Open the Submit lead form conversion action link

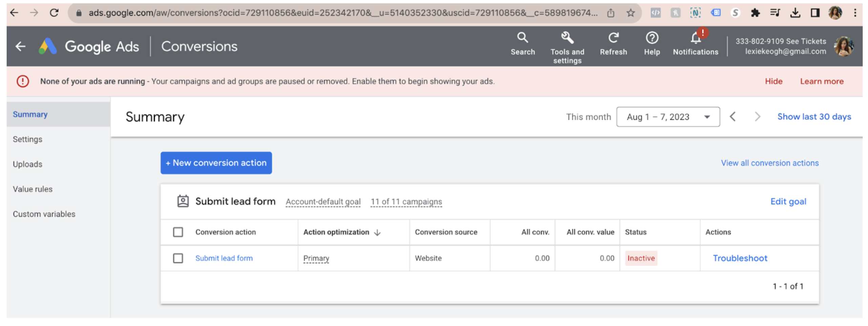click(x=224, y=258)
